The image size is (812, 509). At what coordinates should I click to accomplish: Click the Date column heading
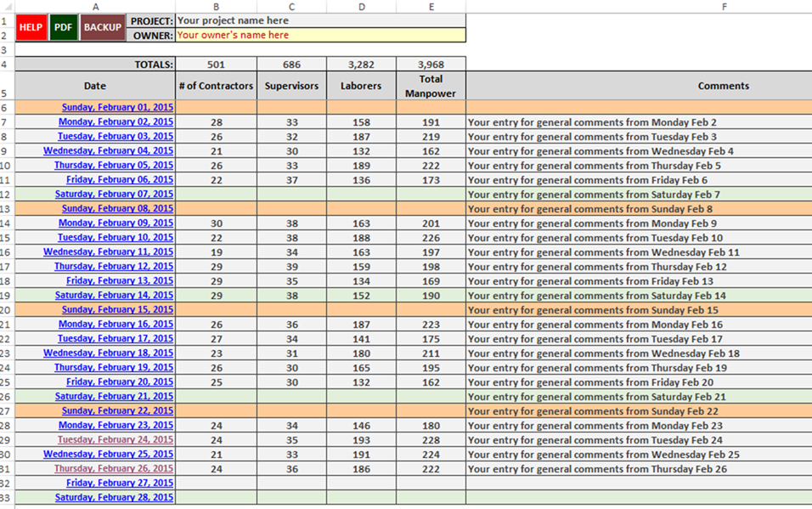(x=95, y=86)
